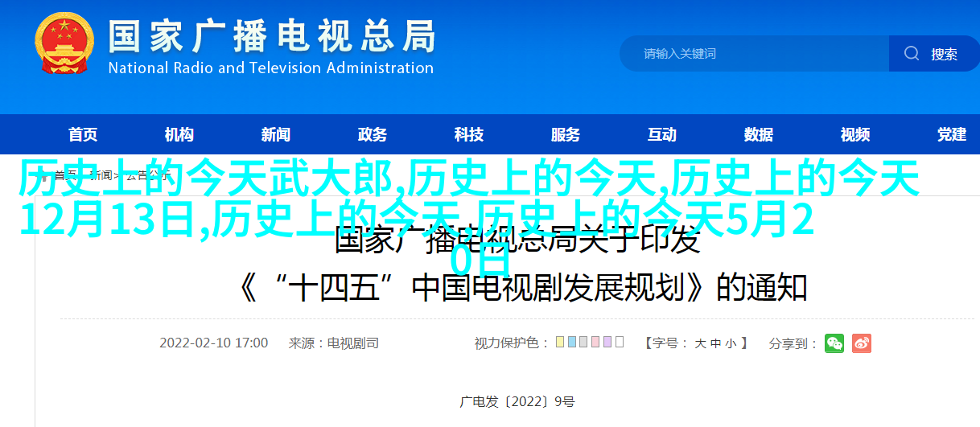
Task: Open the 互动 menu
Action: pos(661,134)
